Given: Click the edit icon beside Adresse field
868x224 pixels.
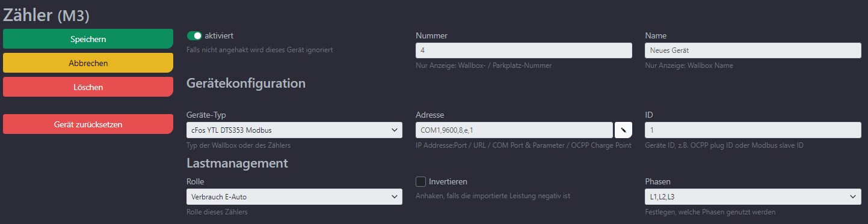Looking at the screenshot, I should [x=623, y=130].
